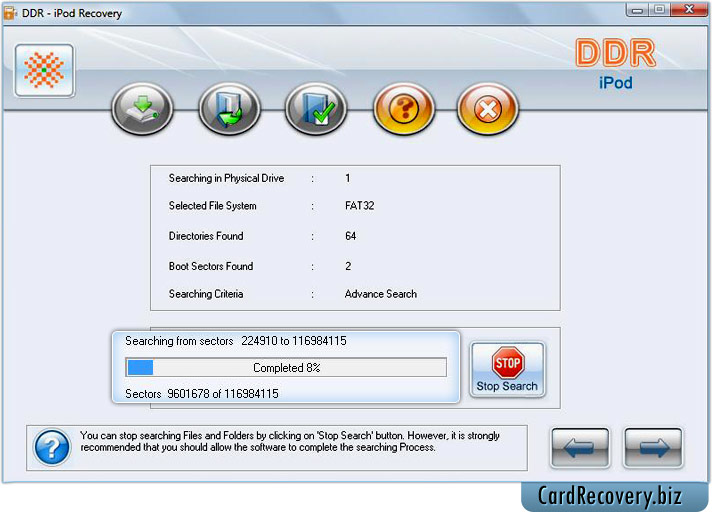Click the back arrow navigation button
This screenshot has height=512, width=712.
click(580, 448)
